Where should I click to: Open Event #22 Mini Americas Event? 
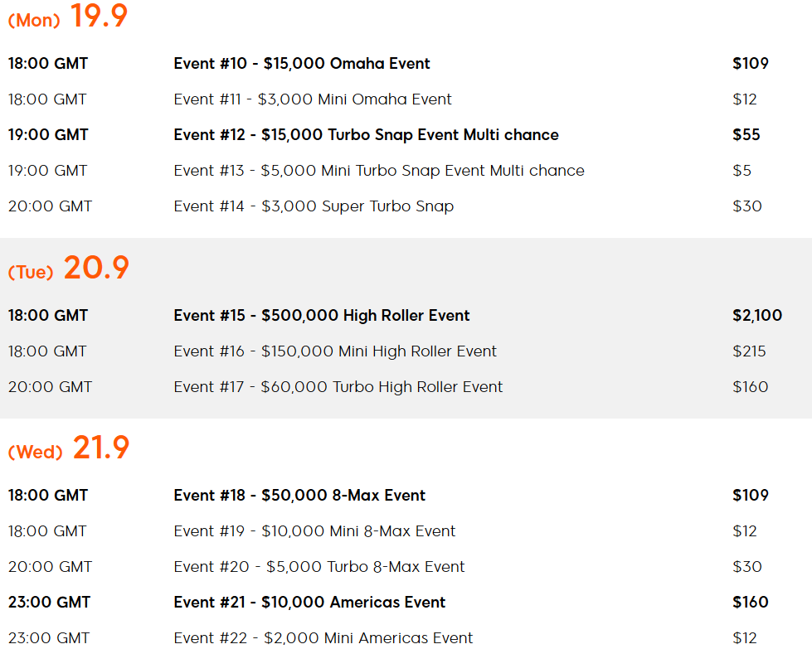323,638
